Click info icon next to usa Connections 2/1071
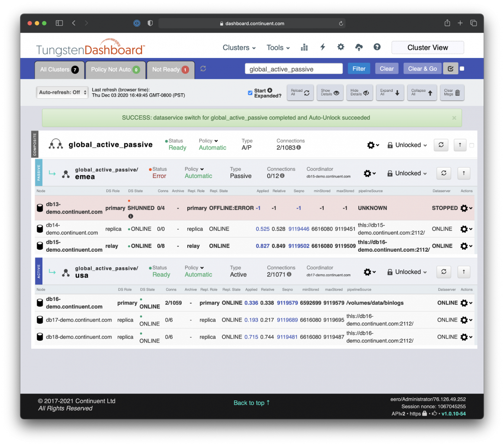Screen dimensions: 504x446 [x=289, y=274]
